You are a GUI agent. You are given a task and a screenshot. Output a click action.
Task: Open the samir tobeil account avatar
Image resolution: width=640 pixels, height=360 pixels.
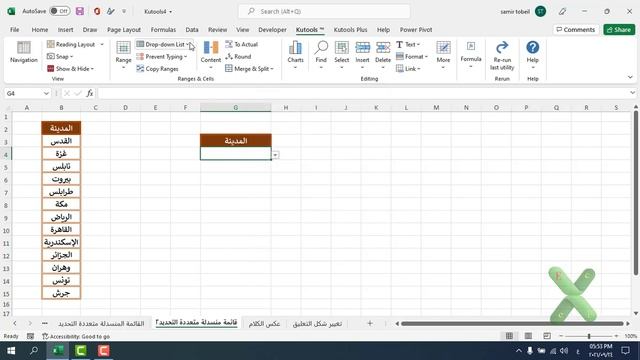click(540, 11)
